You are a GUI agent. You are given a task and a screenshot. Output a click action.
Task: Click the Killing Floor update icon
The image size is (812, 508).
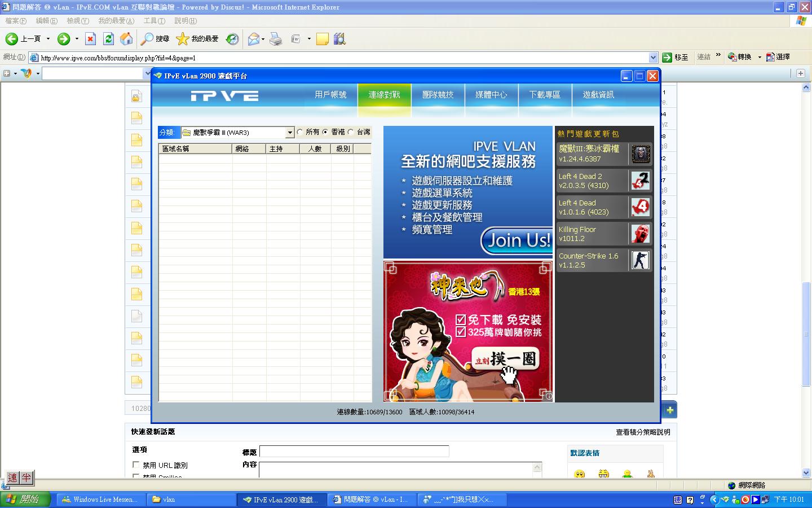(641, 234)
